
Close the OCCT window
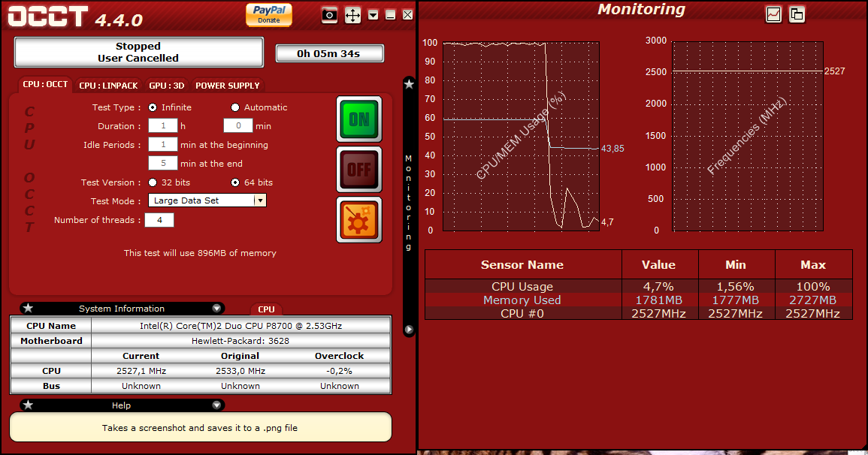pos(407,15)
